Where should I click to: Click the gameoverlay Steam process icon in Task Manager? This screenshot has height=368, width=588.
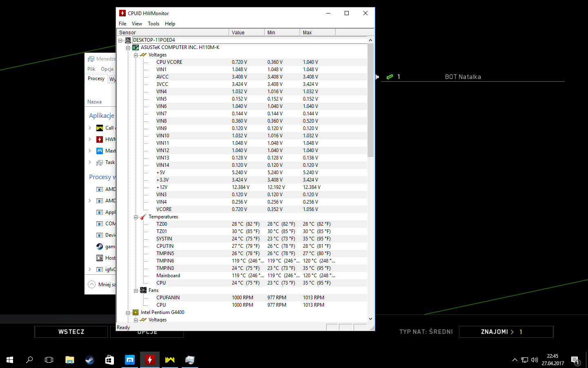click(x=100, y=247)
